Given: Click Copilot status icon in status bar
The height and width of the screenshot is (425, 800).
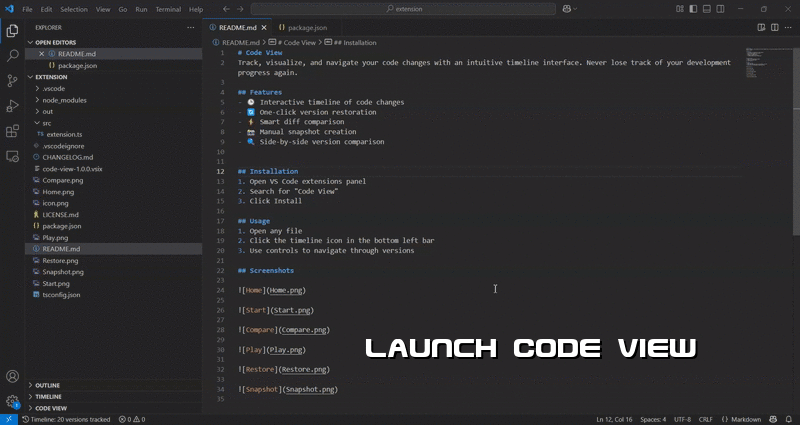Looking at the screenshot, I should click(773, 419).
